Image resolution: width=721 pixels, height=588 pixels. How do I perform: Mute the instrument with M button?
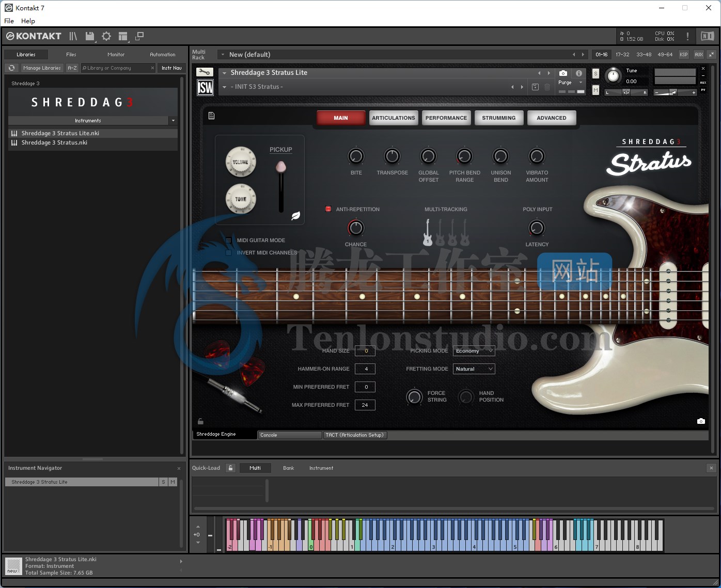coord(595,90)
